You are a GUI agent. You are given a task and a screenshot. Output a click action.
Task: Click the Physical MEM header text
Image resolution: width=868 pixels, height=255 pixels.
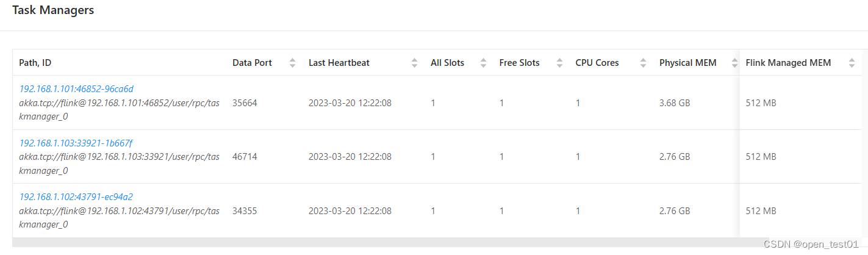tap(688, 63)
